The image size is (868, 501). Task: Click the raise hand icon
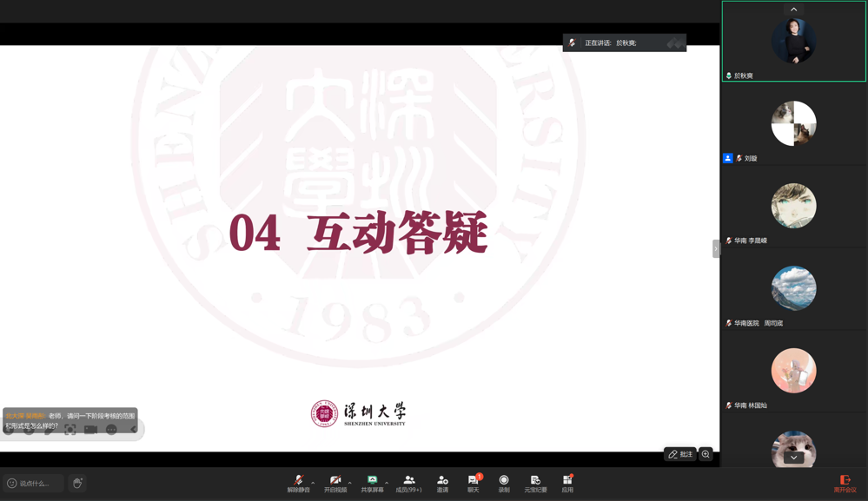coord(77,484)
